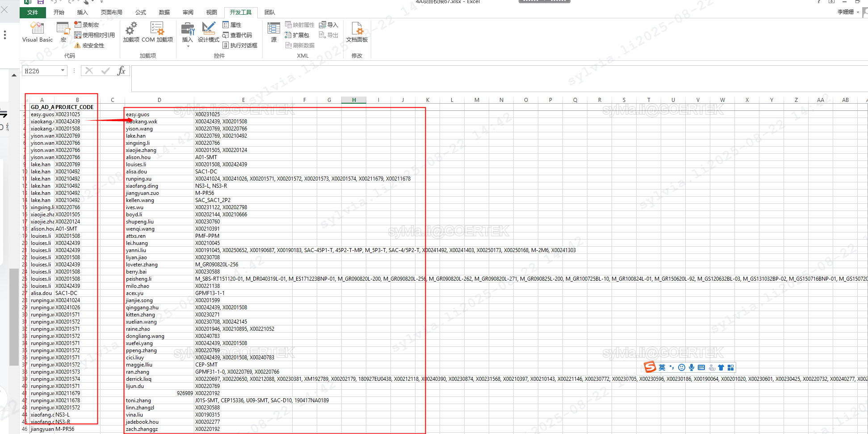Screen dimensions: 868x434
Task: Click Map Properties (映射属性)
Action: coord(300,25)
